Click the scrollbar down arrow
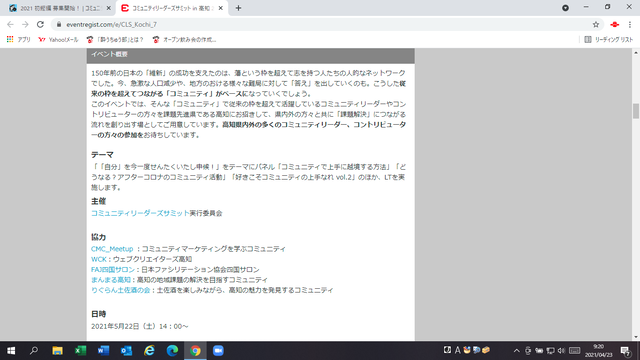Viewport: 640px width, 360px height. point(636,337)
